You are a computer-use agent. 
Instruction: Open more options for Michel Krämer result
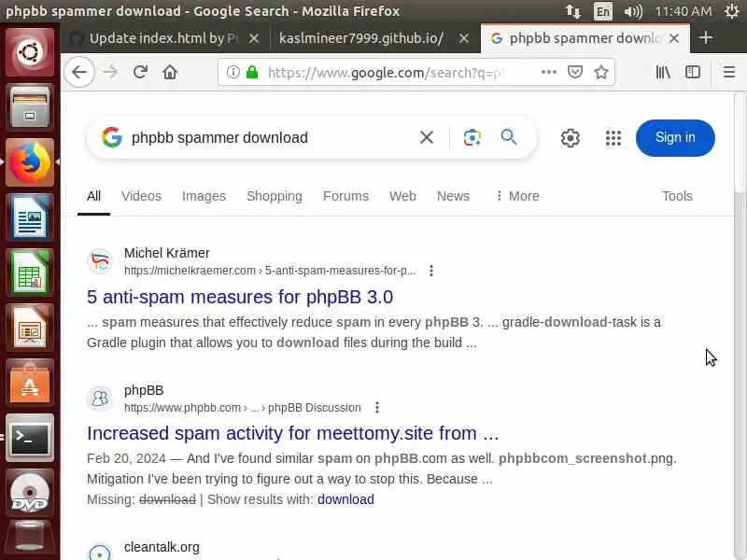click(x=431, y=271)
